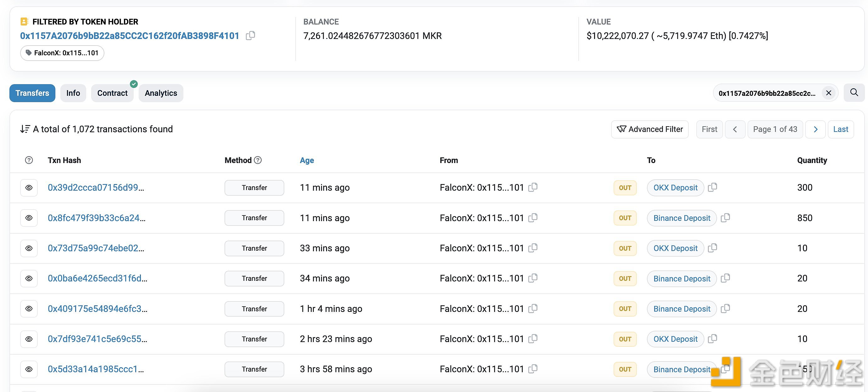
Task: Copy From address in 3 hrs 58 mins row
Action: point(533,369)
